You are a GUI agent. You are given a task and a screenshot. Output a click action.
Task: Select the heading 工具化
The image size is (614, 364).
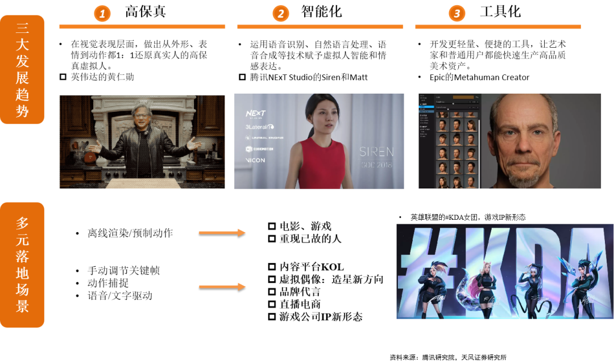(500, 11)
